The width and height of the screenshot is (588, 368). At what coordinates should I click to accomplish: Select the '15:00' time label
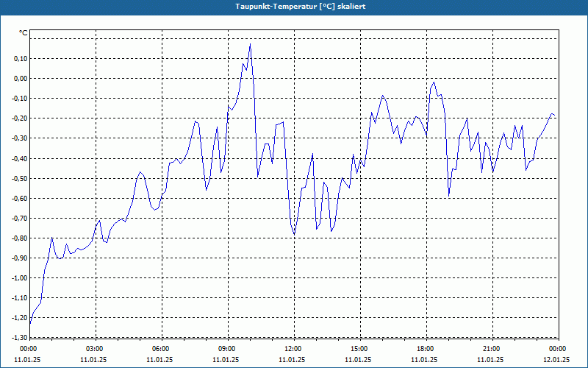[x=358, y=349]
